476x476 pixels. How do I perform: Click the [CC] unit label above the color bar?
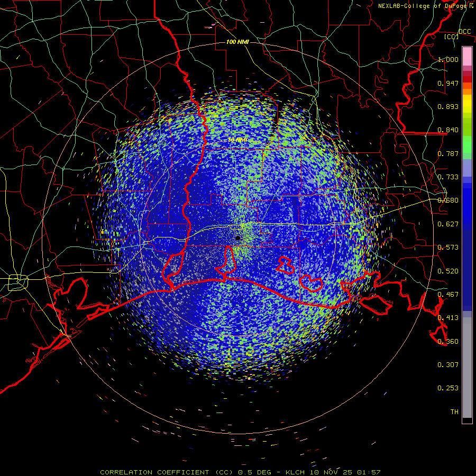[451, 36]
